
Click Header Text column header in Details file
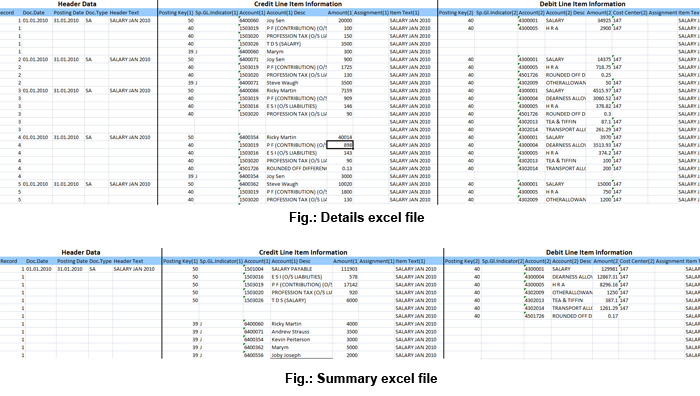[x=125, y=13]
